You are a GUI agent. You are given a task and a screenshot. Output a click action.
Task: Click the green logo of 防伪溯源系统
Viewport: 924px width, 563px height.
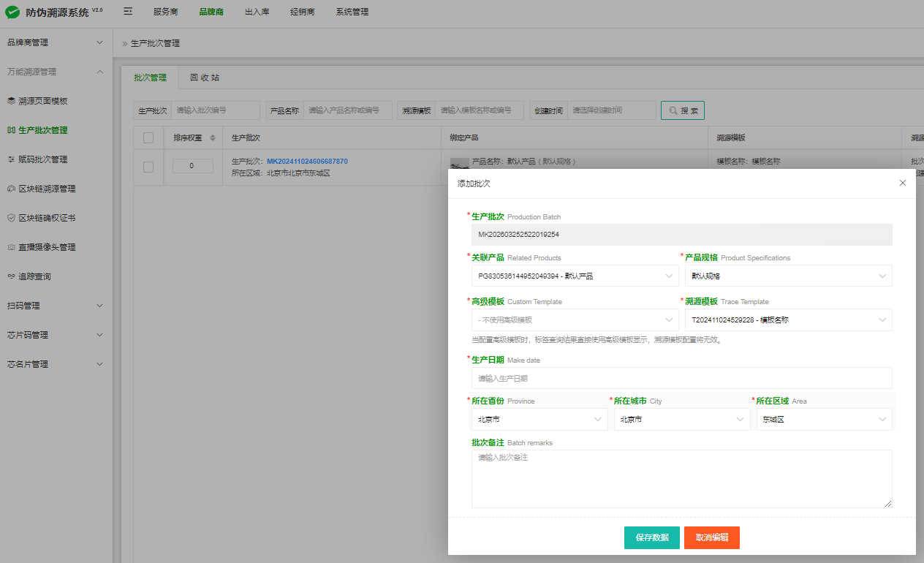point(12,12)
